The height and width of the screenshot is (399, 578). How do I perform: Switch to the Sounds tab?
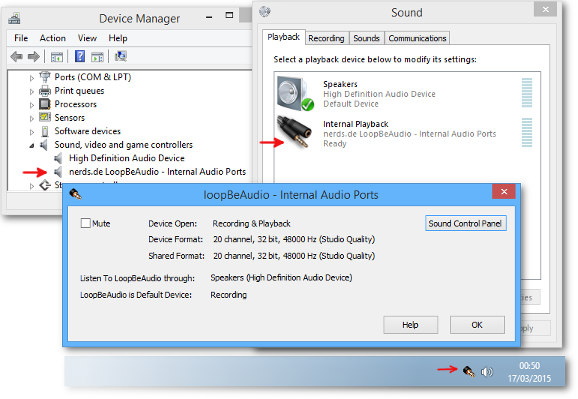366,38
